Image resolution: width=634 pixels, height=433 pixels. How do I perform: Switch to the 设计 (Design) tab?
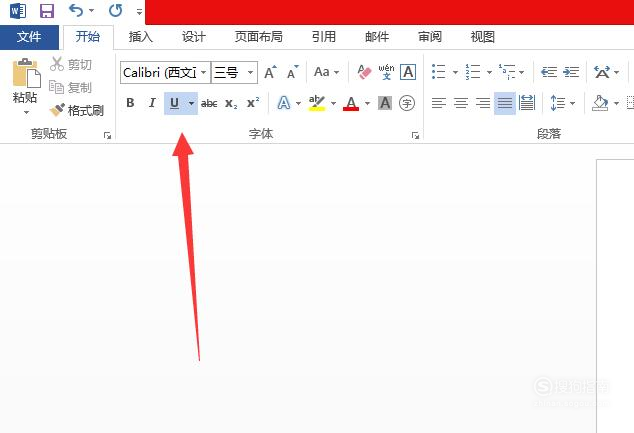(x=194, y=37)
